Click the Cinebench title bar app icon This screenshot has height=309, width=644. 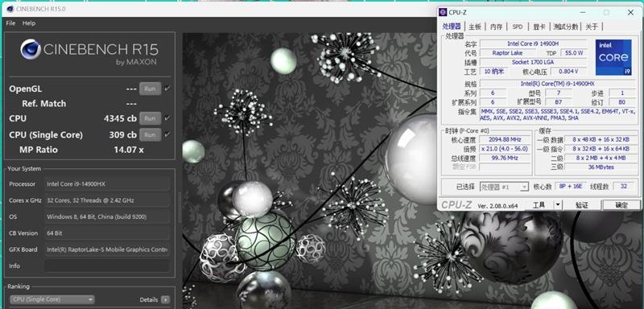10,9
